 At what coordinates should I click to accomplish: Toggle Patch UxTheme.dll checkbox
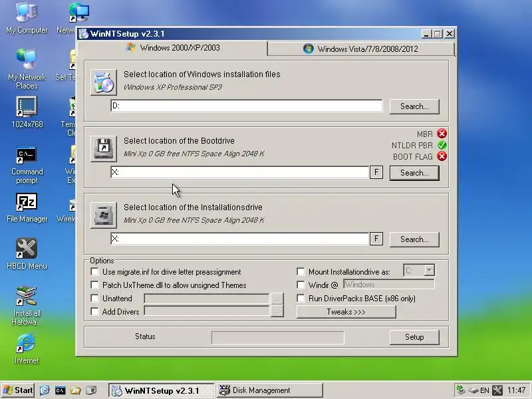pos(94,285)
